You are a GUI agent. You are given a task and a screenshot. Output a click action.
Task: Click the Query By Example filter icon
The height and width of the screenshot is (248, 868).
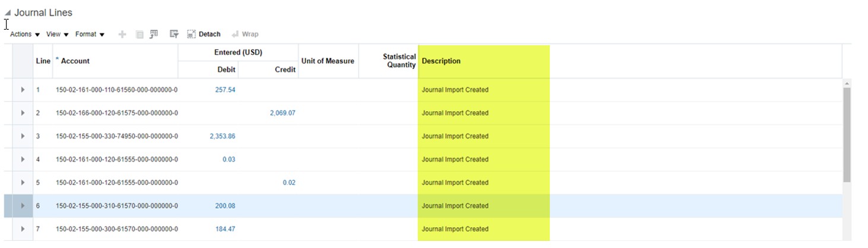tap(174, 34)
